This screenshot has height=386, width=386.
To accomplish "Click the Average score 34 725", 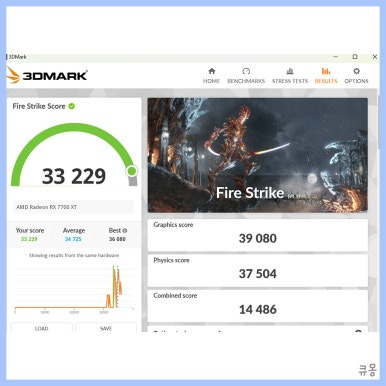I will click(x=73, y=239).
